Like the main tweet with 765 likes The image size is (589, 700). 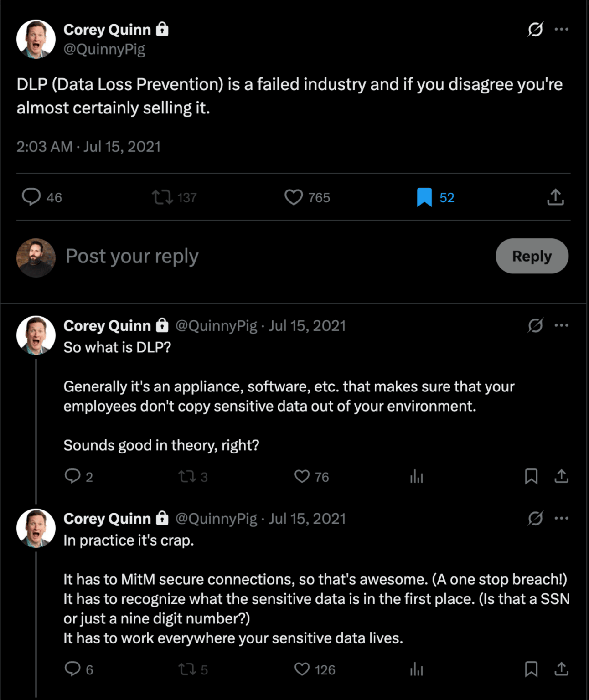294,197
